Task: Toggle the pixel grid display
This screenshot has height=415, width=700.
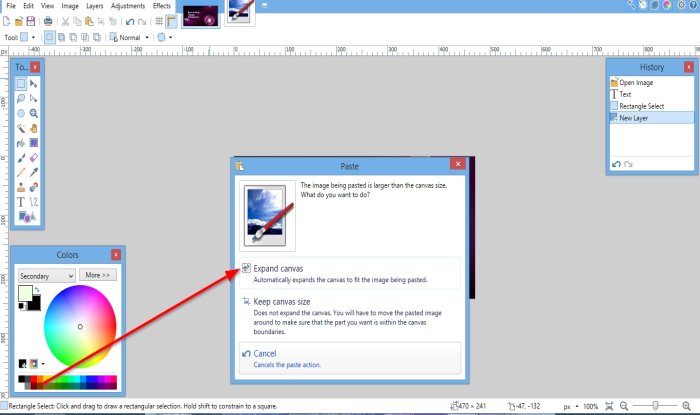Action: click(x=159, y=21)
